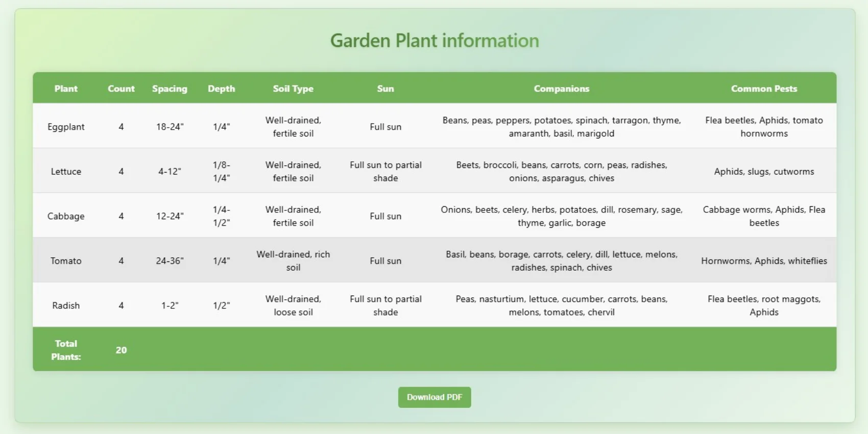Click 'Cabbage worms, Aphids, Flea beetles' pests cell

click(x=764, y=216)
